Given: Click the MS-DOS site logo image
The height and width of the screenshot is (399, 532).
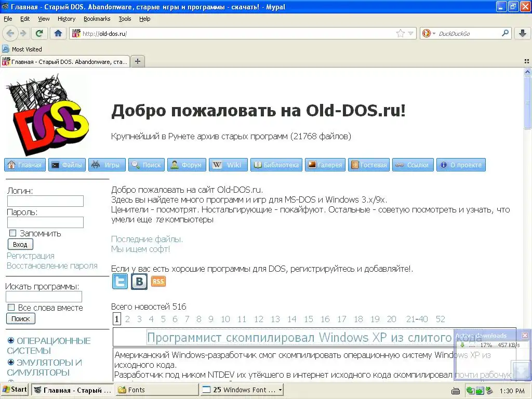Looking at the screenshot, I should point(47,115).
